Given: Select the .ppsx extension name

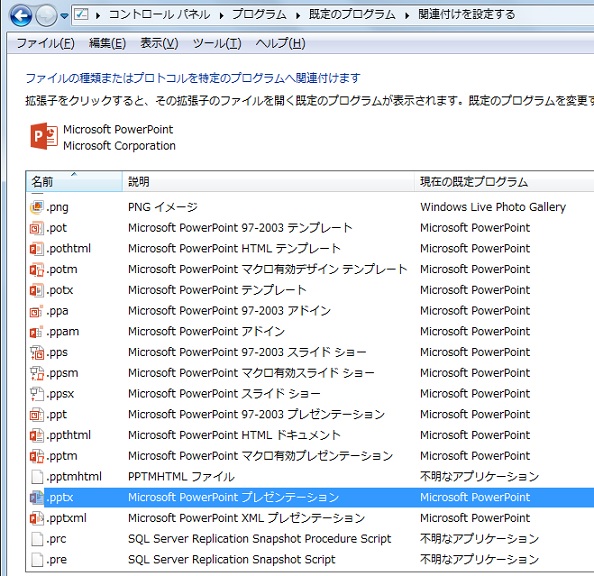Looking at the screenshot, I should [60, 394].
